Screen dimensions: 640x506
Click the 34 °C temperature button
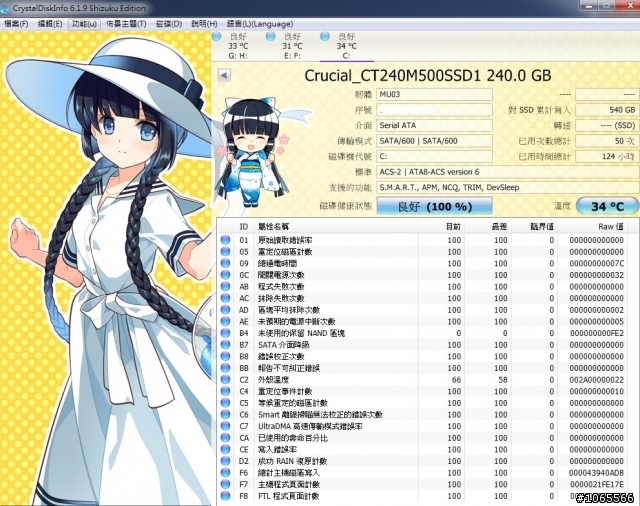(607, 206)
